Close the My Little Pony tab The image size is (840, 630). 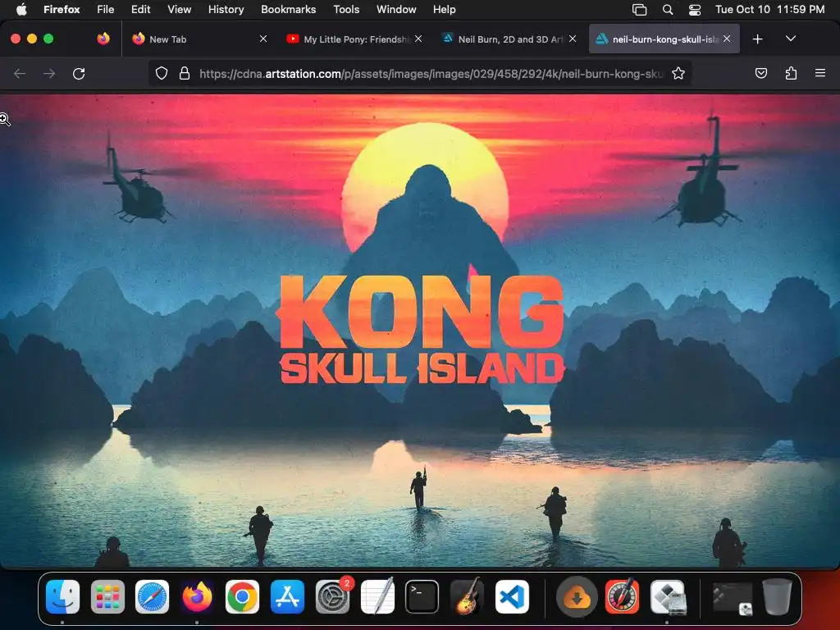418,39
